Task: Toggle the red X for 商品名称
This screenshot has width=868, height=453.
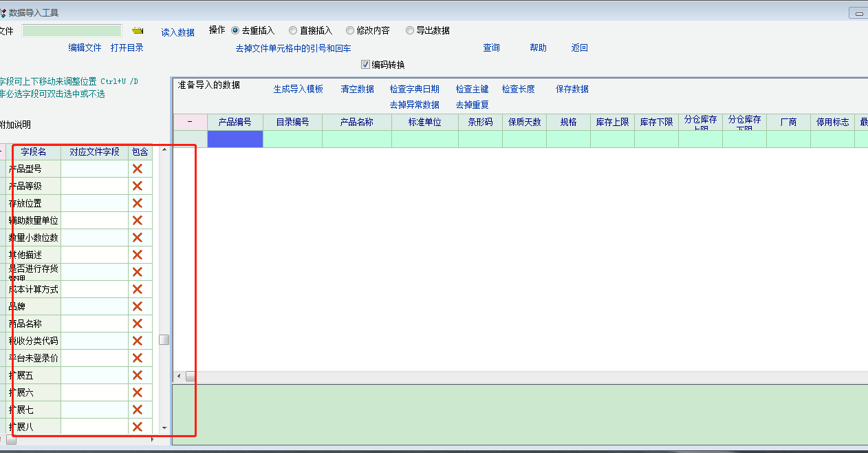Action: [x=138, y=324]
